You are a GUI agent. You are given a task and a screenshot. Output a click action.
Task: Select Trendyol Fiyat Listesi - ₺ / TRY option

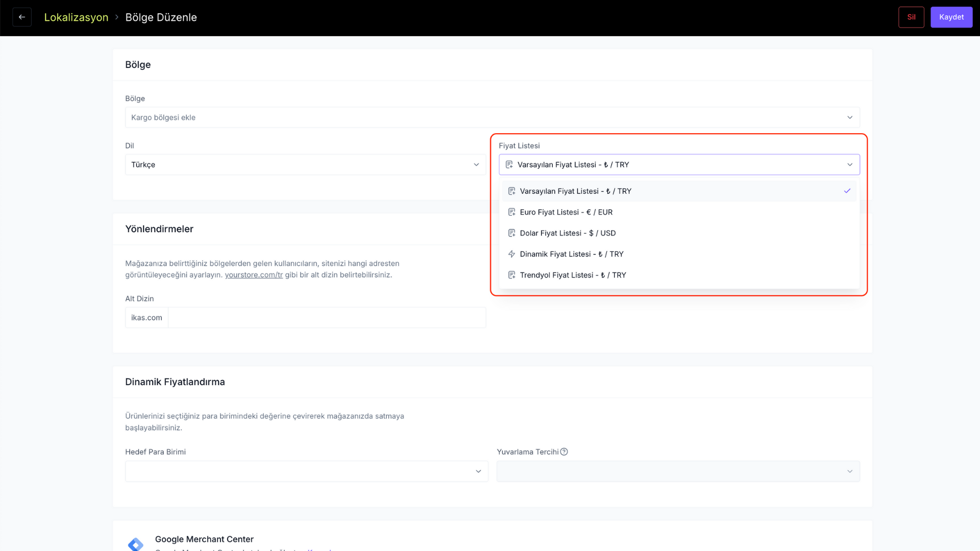[679, 274]
